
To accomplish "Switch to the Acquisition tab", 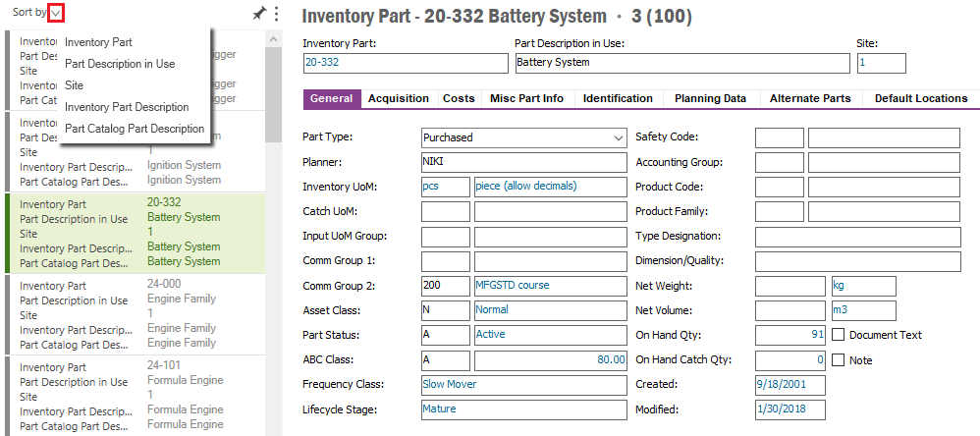I will pyautogui.click(x=398, y=98).
